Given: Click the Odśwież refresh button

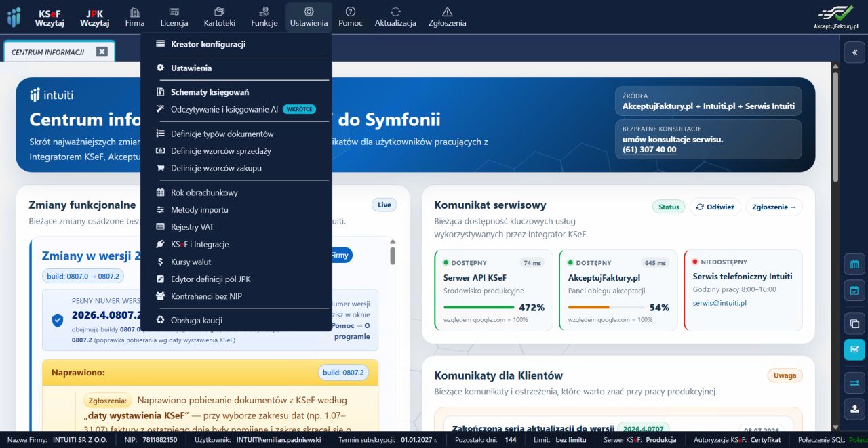Looking at the screenshot, I should click(715, 207).
